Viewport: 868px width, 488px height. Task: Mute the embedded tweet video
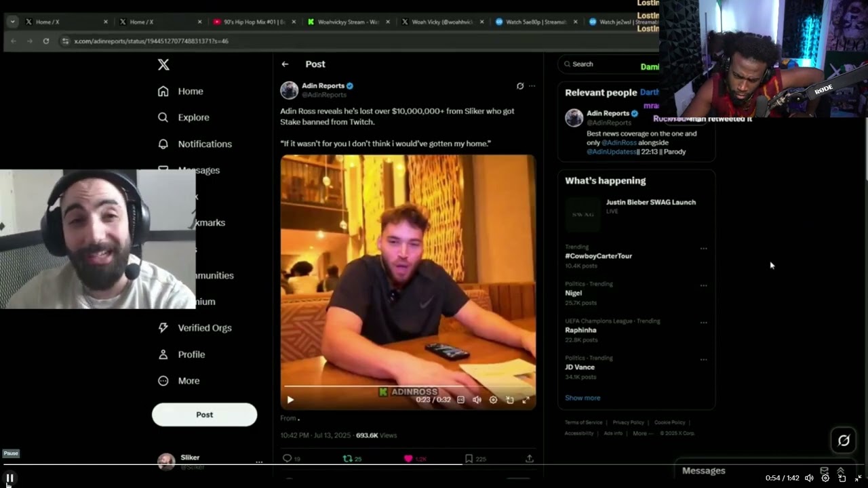click(477, 399)
